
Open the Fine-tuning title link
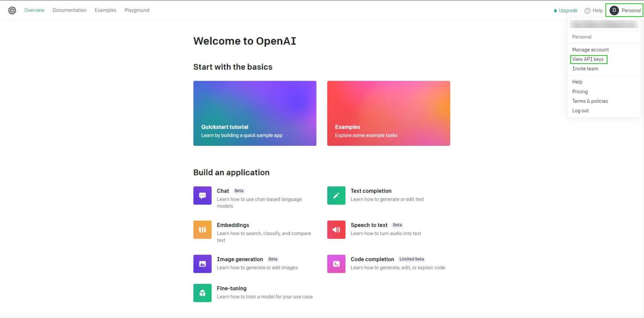(231, 288)
